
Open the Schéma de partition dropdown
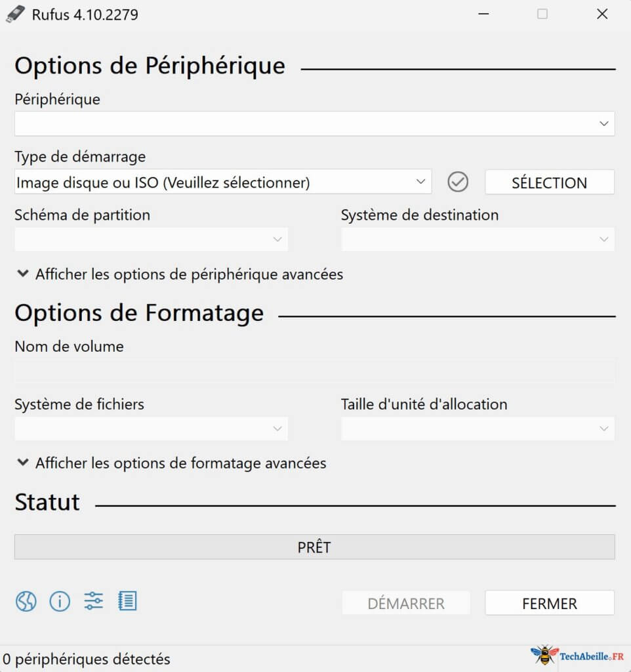(x=151, y=240)
